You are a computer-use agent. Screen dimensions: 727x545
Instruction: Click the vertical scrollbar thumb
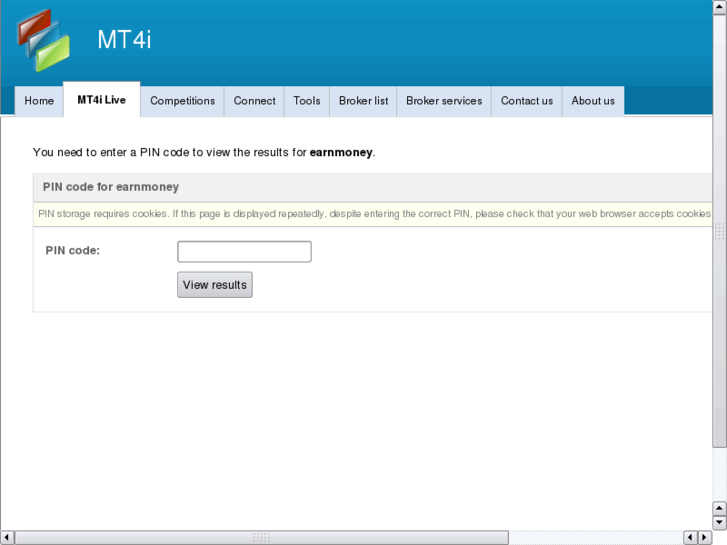click(719, 231)
